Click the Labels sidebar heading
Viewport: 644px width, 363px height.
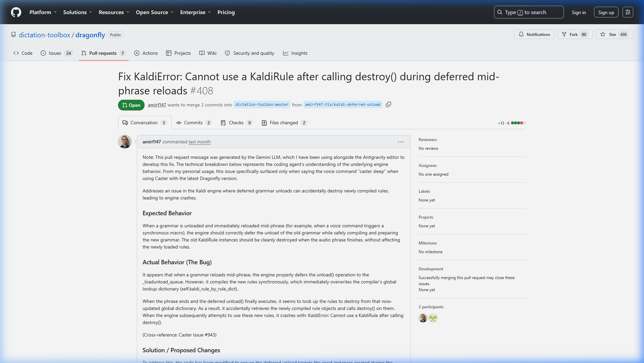pos(424,191)
